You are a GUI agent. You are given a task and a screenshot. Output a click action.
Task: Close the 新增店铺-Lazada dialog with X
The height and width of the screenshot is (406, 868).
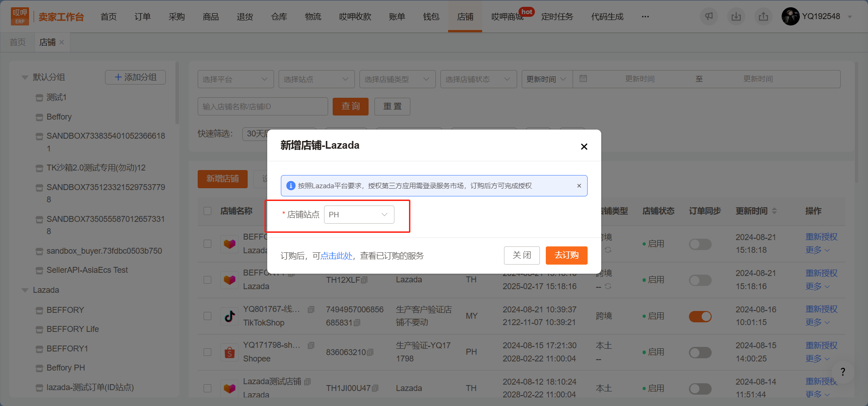pos(584,146)
